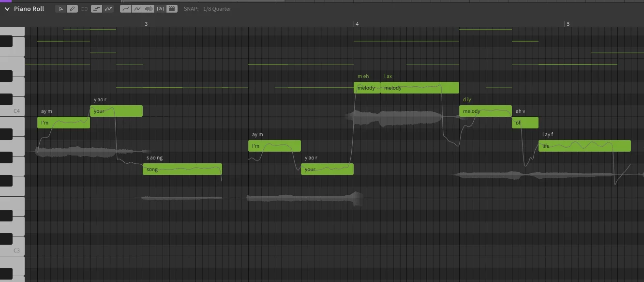Screen dimensions: 644x282
Task: Click the "s ao ng" phoneme label
Action: 154,158
